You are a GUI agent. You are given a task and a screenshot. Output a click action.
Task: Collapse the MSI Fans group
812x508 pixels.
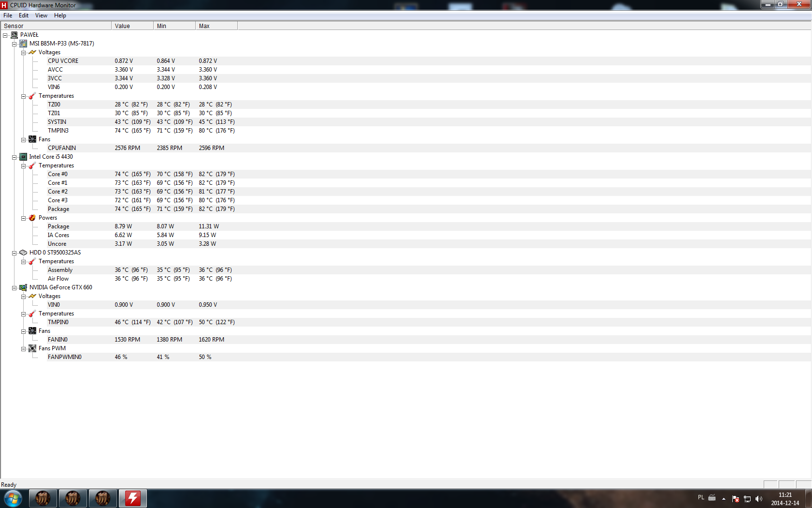[23, 140]
